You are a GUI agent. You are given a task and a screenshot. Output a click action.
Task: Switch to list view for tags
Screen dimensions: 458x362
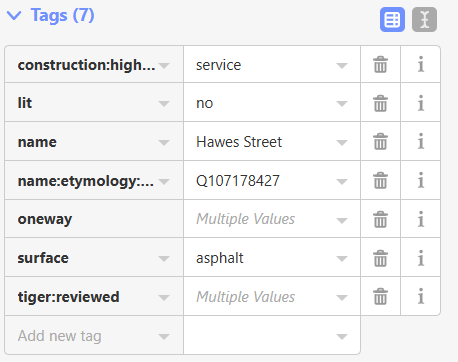pos(392,20)
